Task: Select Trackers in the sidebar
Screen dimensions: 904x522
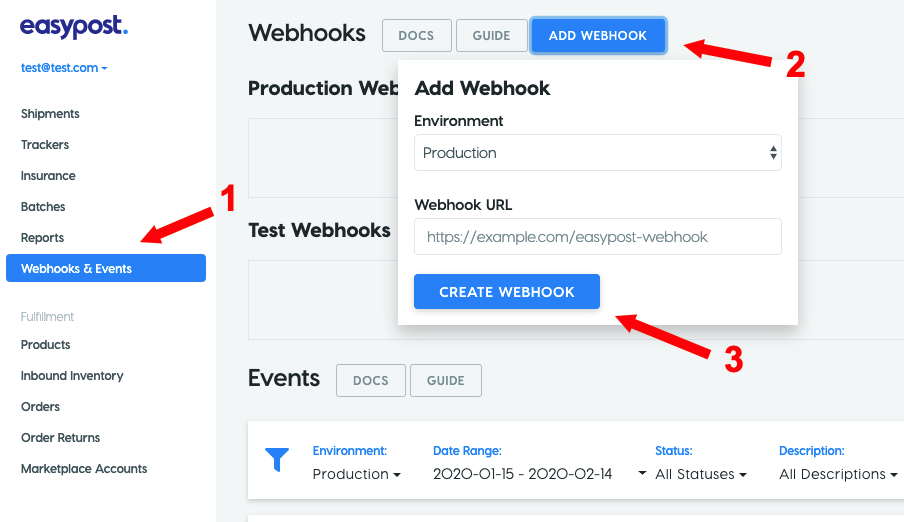Action: pyautogui.click(x=45, y=145)
